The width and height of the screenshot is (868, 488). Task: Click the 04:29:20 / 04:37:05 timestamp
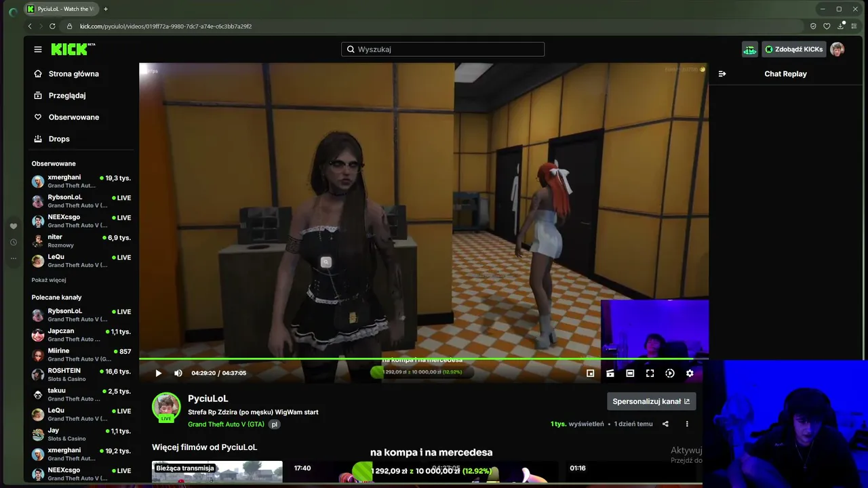pyautogui.click(x=218, y=373)
